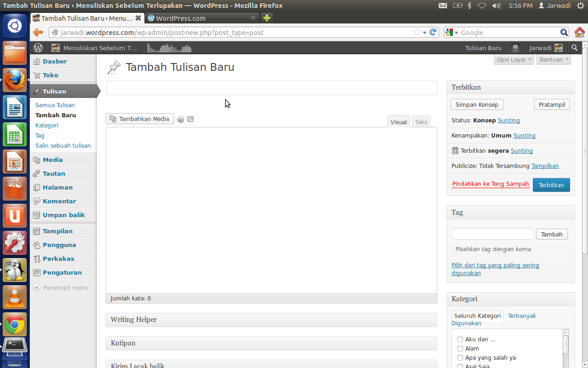This screenshot has height=368, width=588.
Task: Open the Bantuan help dropdown
Action: tap(554, 59)
